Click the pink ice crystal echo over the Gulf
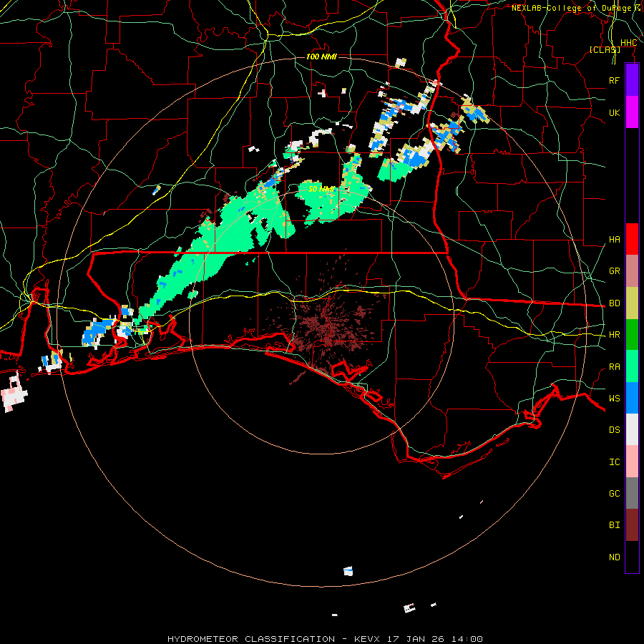The image size is (644, 644). (14, 393)
